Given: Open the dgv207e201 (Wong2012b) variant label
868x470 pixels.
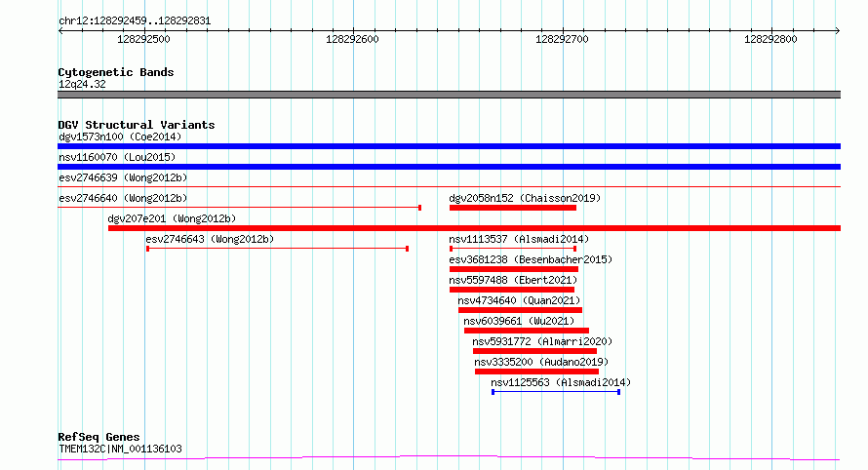Looking at the screenshot, I should coord(173,218).
